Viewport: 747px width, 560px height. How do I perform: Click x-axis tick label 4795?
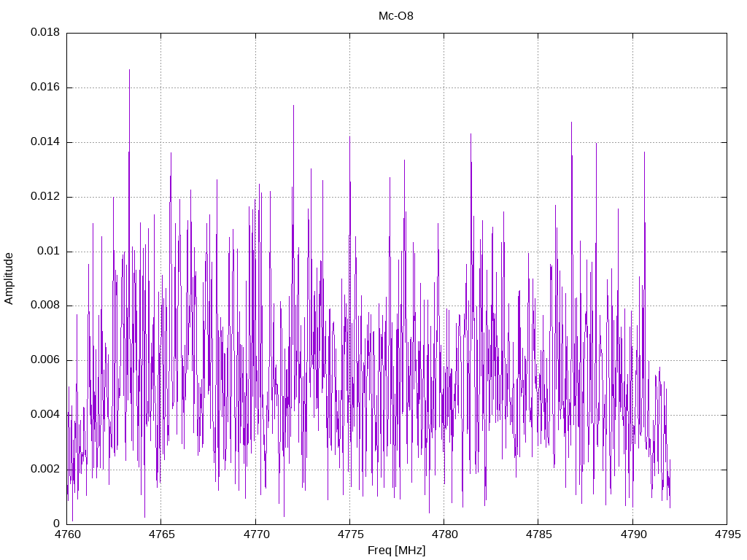(728, 534)
